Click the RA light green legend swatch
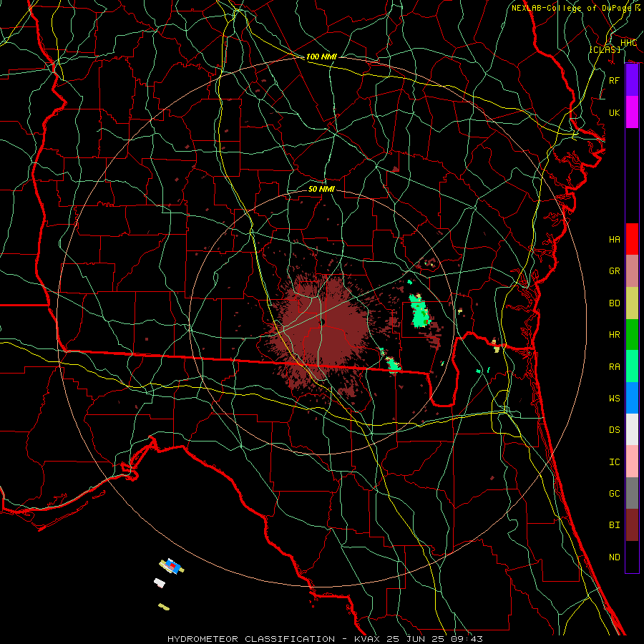The width and height of the screenshot is (644, 644). (632, 366)
